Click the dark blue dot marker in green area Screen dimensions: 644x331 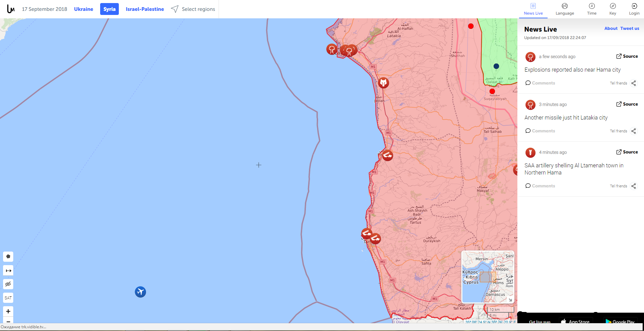(x=496, y=66)
